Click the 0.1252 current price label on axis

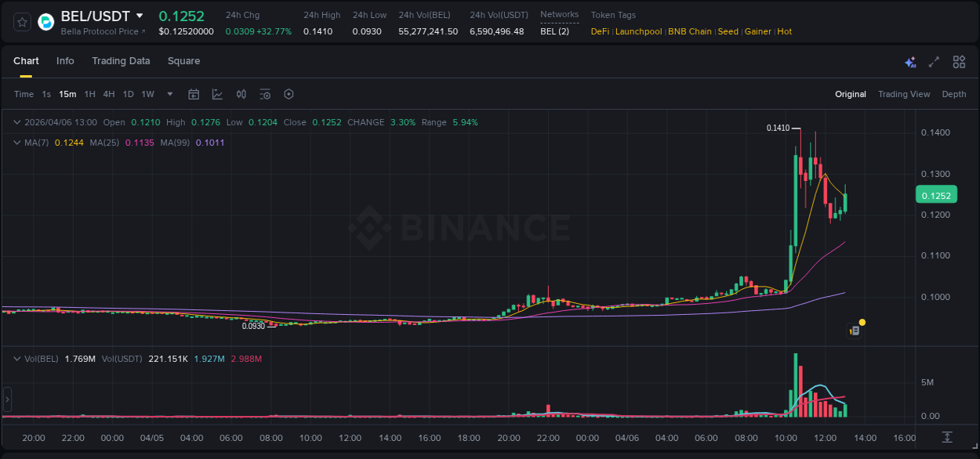(x=936, y=196)
